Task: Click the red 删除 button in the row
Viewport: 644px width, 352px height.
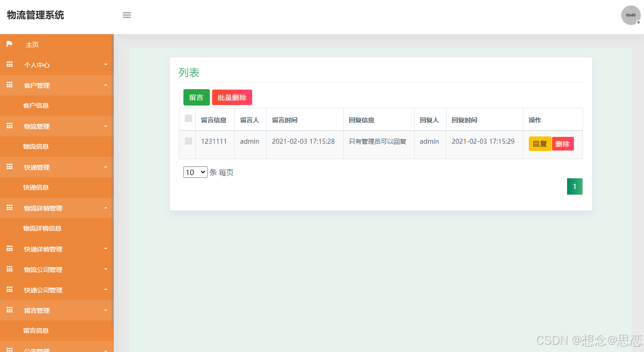Action: pos(563,144)
